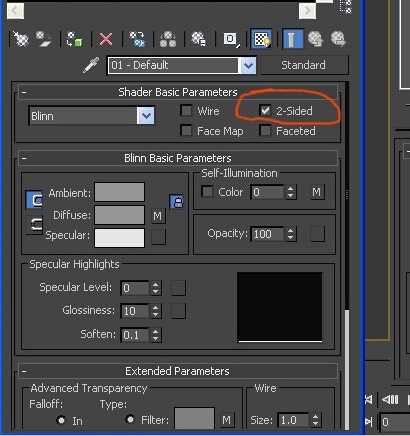Click the Specular color swatch
Screen dimensions: 410x436
point(119,238)
